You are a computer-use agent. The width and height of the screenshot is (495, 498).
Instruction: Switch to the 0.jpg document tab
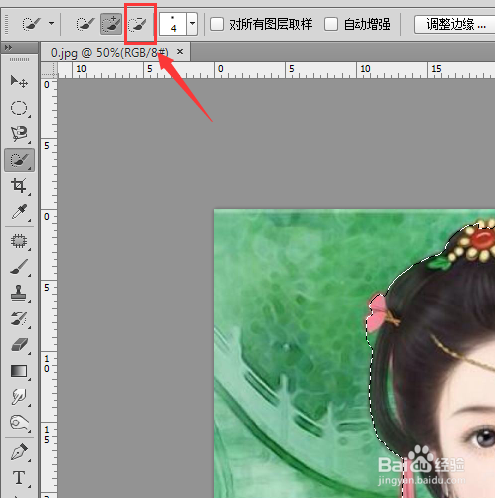pyautogui.click(x=110, y=52)
